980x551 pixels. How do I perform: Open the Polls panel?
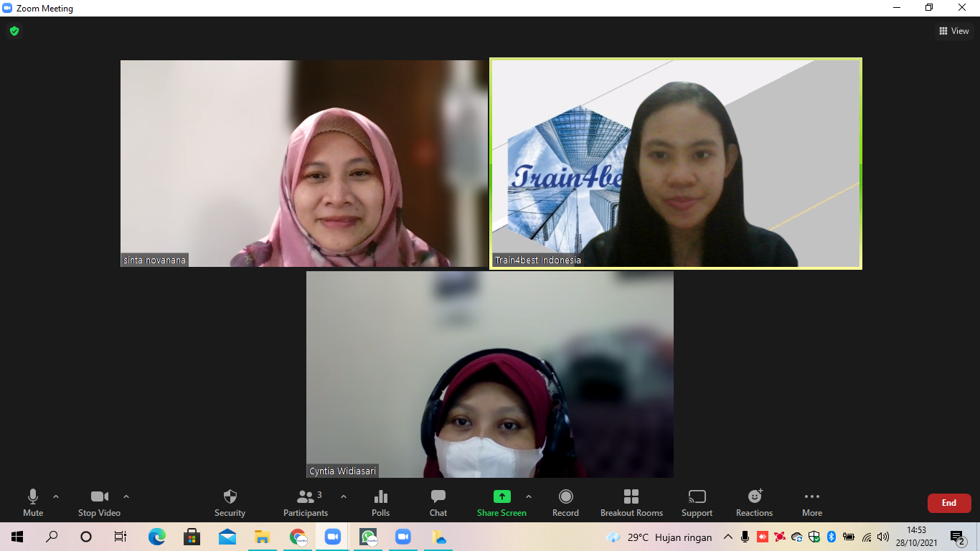380,502
